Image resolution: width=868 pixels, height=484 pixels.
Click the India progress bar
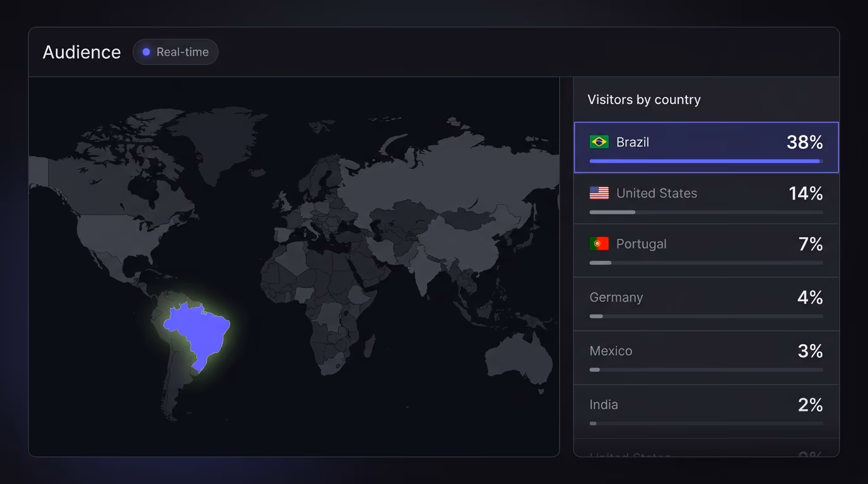pyautogui.click(x=707, y=423)
